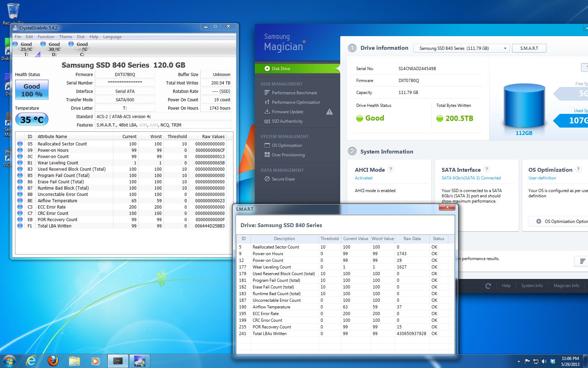This screenshot has height=368, width=588.
Task: Click the S.M.A.R.T button in Magician
Action: point(529,48)
